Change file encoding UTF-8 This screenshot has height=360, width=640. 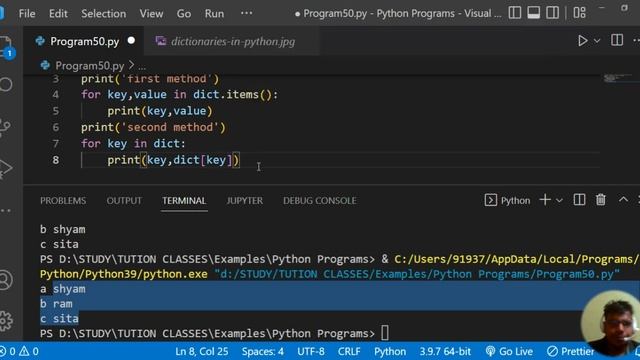click(x=311, y=351)
